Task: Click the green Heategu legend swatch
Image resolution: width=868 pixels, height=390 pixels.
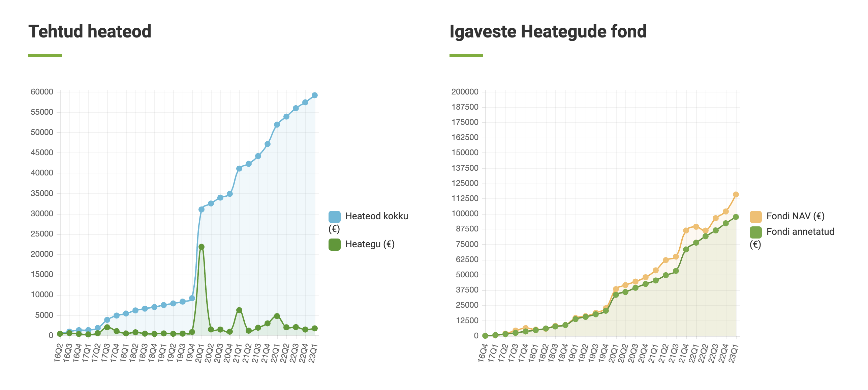Action: tap(334, 245)
